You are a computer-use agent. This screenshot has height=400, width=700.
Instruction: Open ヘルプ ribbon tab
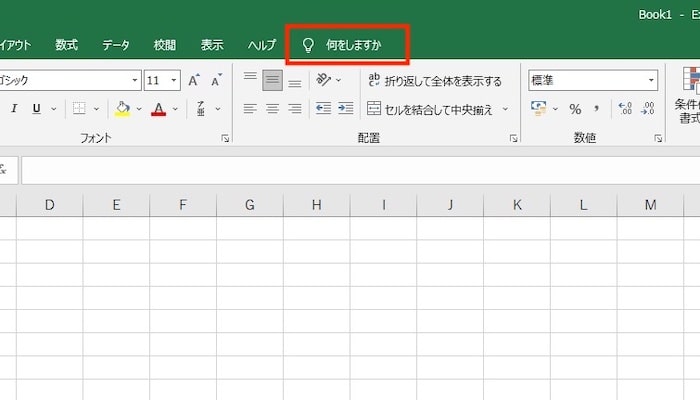pos(262,45)
